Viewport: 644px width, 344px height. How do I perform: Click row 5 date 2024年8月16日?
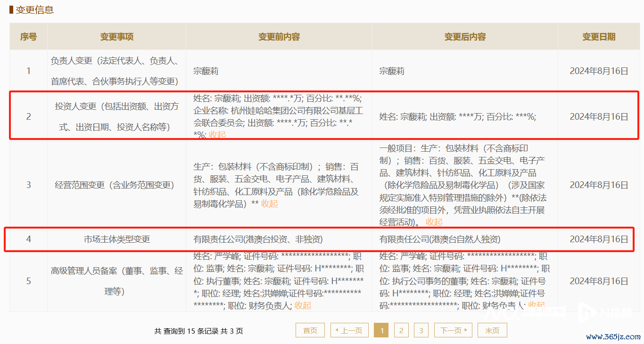pos(599,281)
